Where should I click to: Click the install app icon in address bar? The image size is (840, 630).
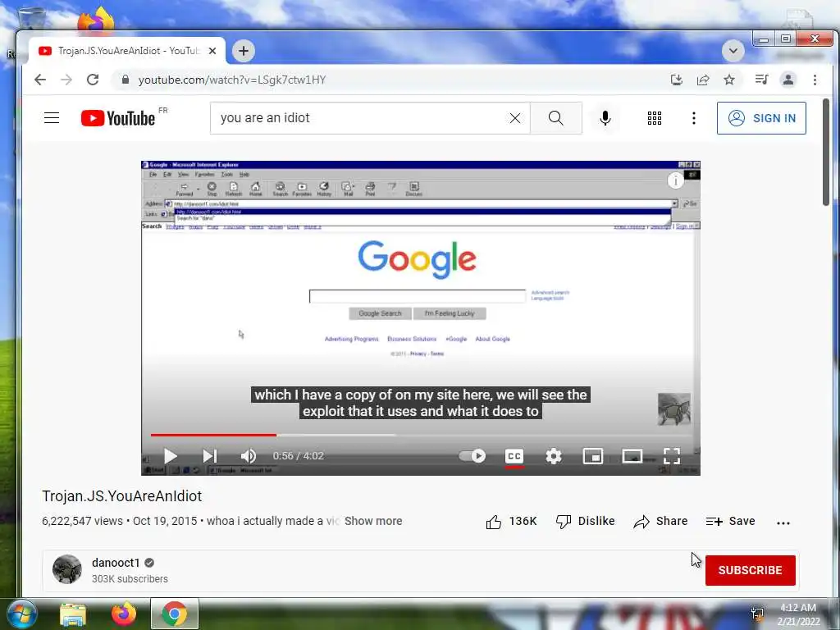coord(677,80)
